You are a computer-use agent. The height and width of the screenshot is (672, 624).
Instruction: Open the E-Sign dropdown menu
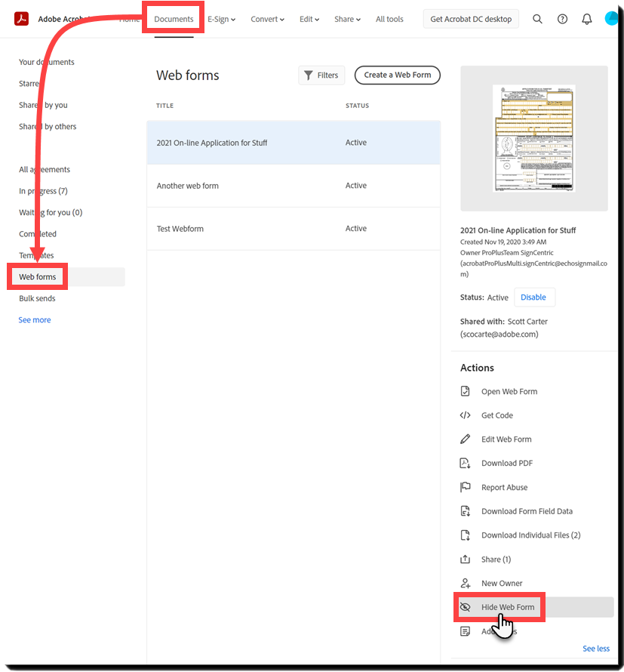pyautogui.click(x=221, y=19)
